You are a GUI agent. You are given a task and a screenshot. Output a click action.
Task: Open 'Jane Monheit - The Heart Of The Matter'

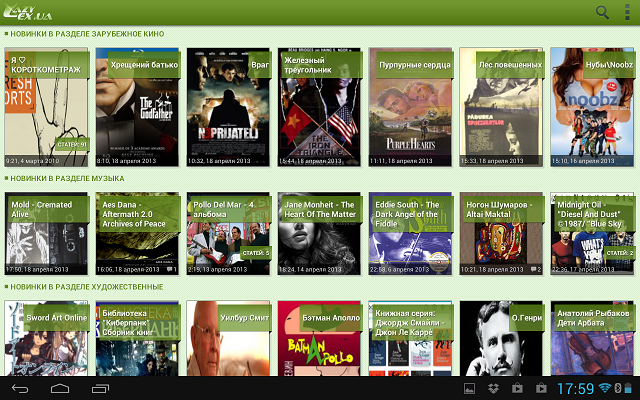coord(319,233)
